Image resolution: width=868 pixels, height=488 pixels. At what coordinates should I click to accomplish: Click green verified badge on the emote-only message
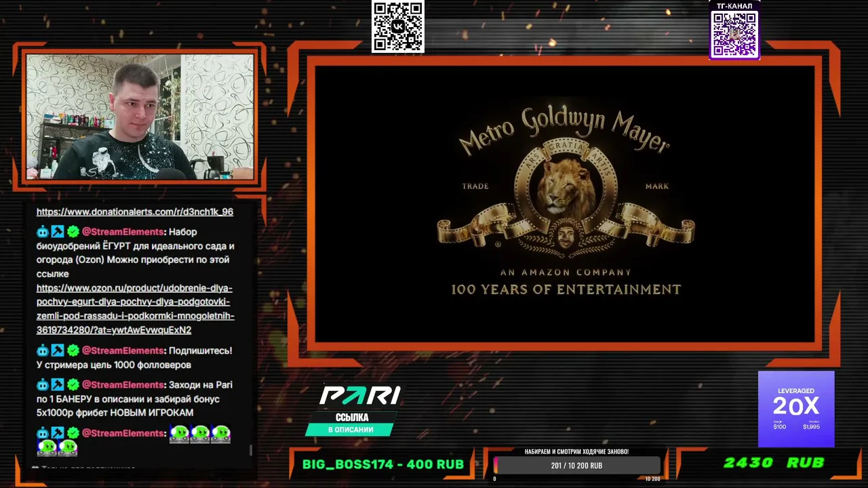[x=73, y=433]
